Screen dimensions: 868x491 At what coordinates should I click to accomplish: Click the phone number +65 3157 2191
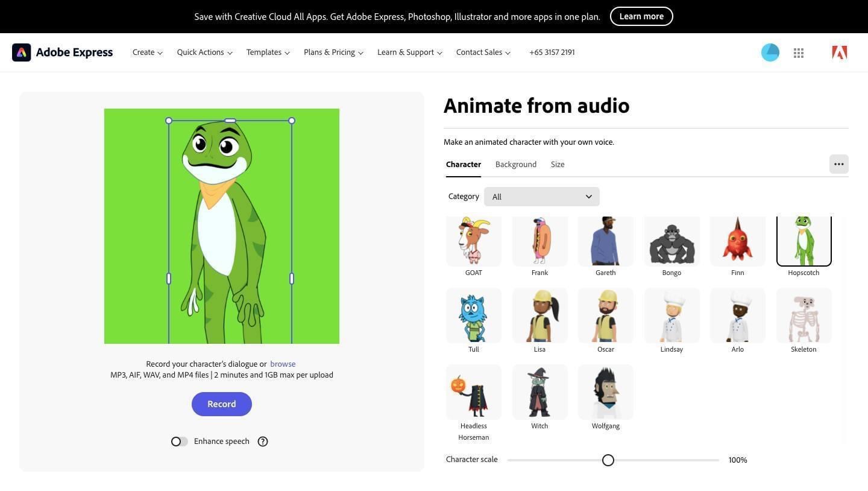[552, 52]
